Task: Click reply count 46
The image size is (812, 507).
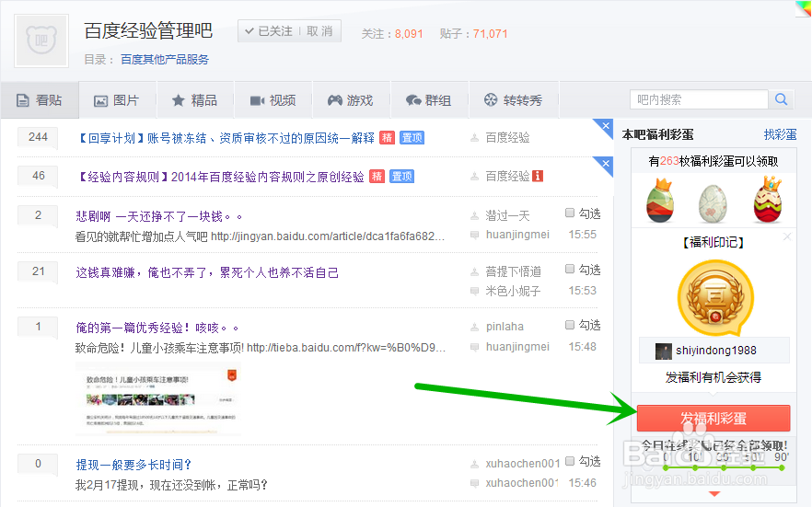Action: [38, 176]
